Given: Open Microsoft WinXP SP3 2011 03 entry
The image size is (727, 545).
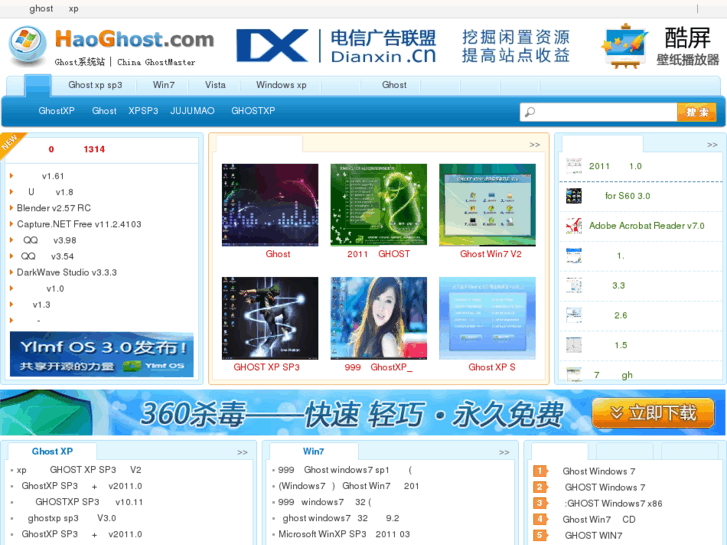Looking at the screenshot, I should click(344, 534).
